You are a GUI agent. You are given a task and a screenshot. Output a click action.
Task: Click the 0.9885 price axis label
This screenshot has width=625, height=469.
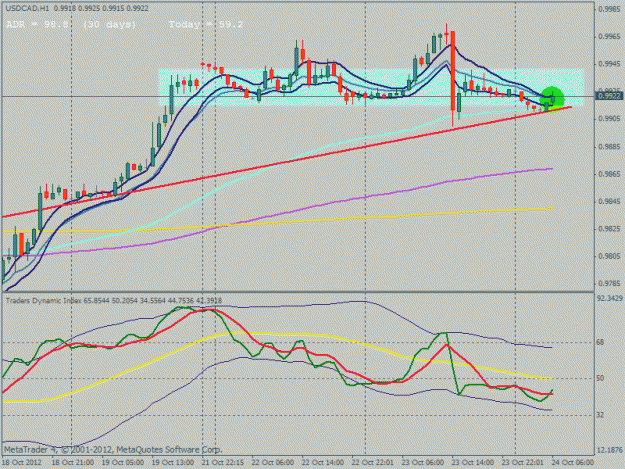tap(610, 147)
